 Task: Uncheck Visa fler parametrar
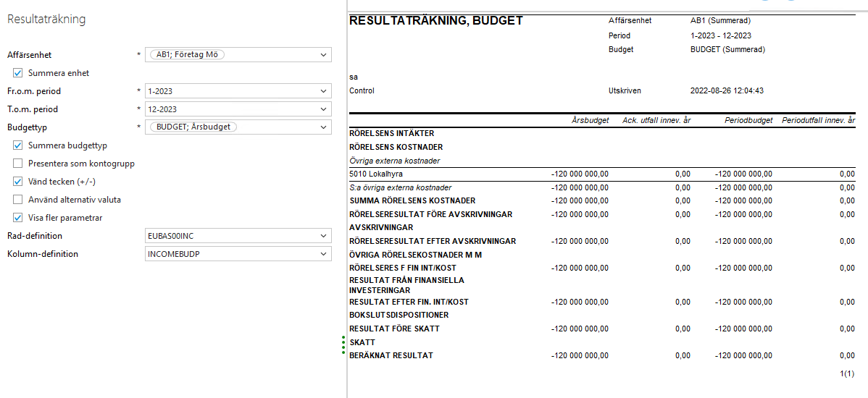18,218
